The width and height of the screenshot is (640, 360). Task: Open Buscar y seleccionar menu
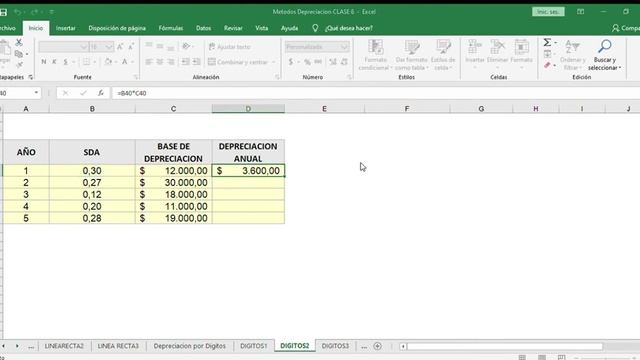point(604,55)
